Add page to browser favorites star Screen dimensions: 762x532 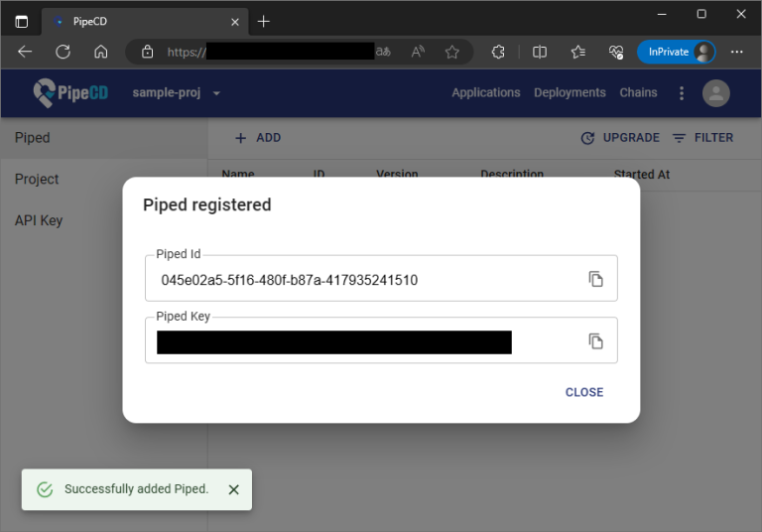point(452,52)
